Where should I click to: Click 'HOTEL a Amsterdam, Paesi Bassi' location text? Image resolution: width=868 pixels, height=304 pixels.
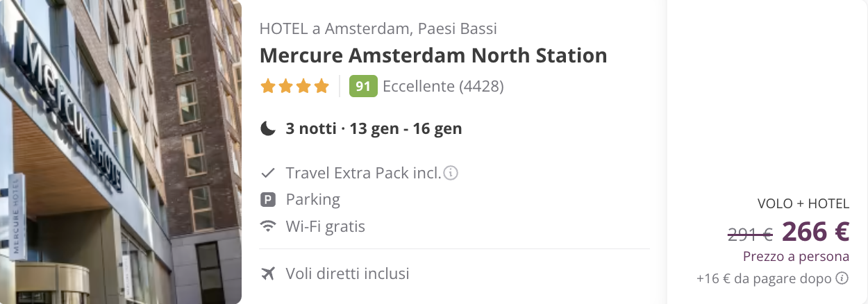pos(378,29)
